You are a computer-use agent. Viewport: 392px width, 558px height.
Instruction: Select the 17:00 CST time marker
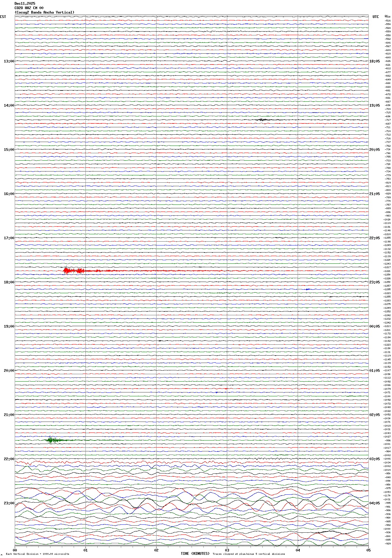pyautogui.click(x=9, y=238)
